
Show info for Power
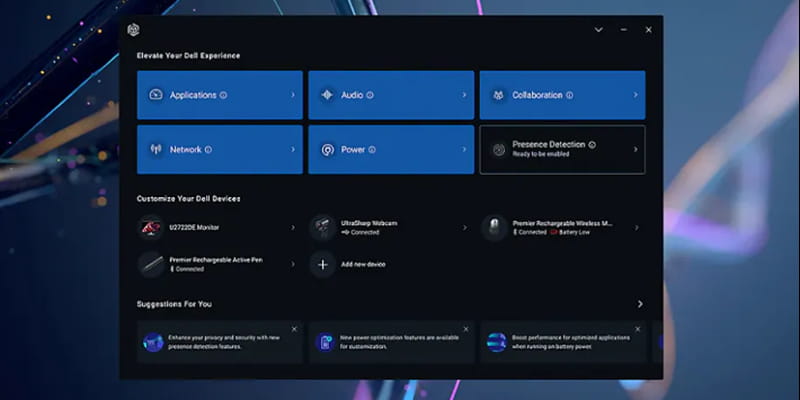[372, 150]
